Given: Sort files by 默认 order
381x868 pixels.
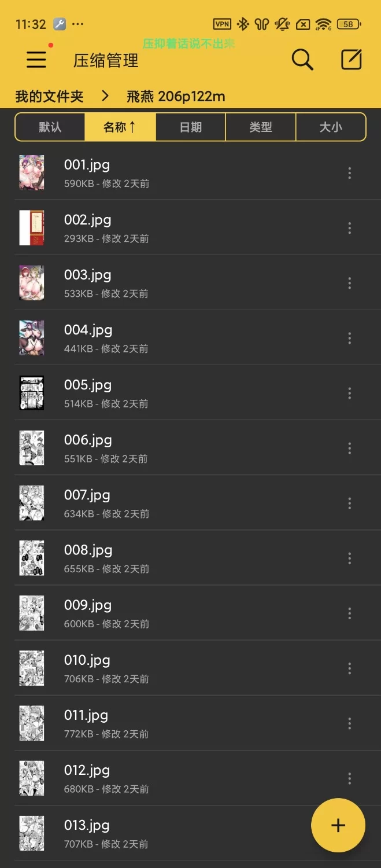Looking at the screenshot, I should click(50, 127).
